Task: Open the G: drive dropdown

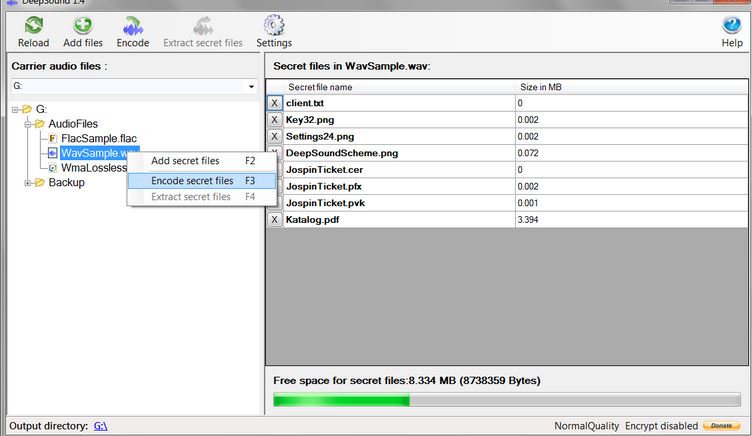Action: point(251,87)
